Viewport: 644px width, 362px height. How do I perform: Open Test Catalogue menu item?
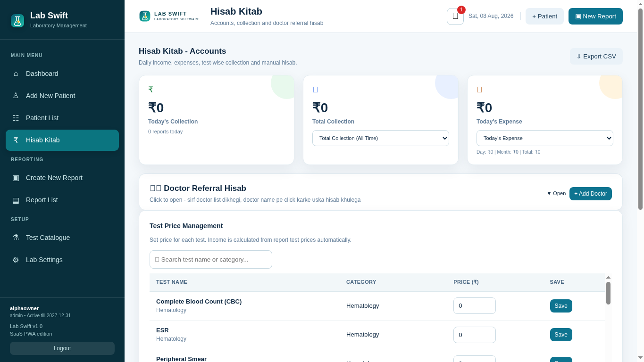pyautogui.click(x=62, y=238)
